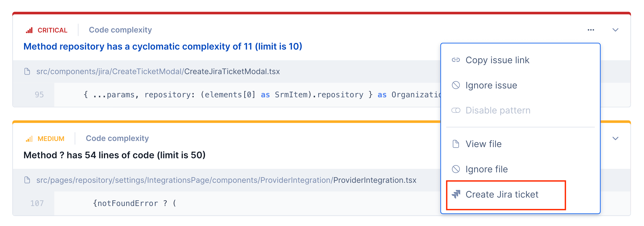Click Copy issue link in the menu
The image size is (644, 226).
click(x=498, y=60)
